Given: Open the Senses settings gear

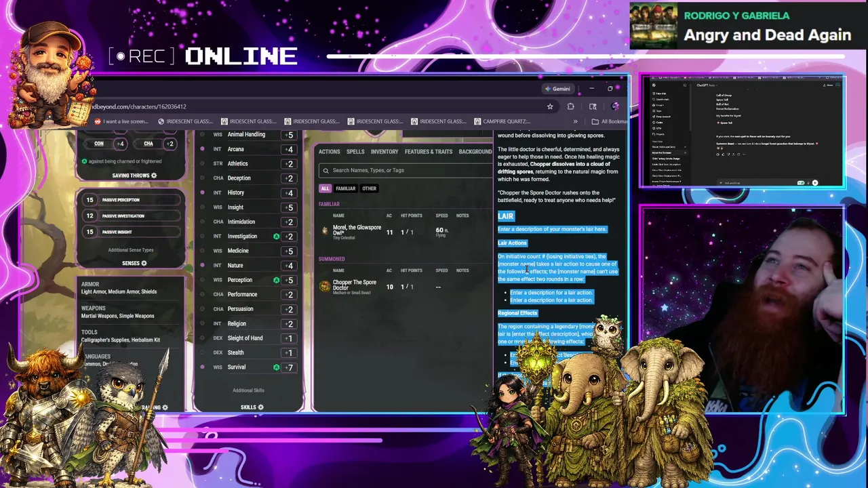Looking at the screenshot, I should tap(144, 263).
